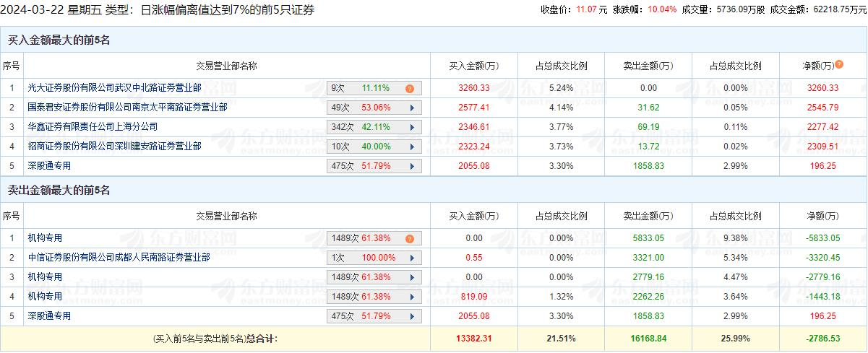Image resolution: width=868 pixels, height=353 pixels.
Task: Open 华鑫证券有限责任公司上海分公司 link
Action: pyautogui.click(x=92, y=127)
